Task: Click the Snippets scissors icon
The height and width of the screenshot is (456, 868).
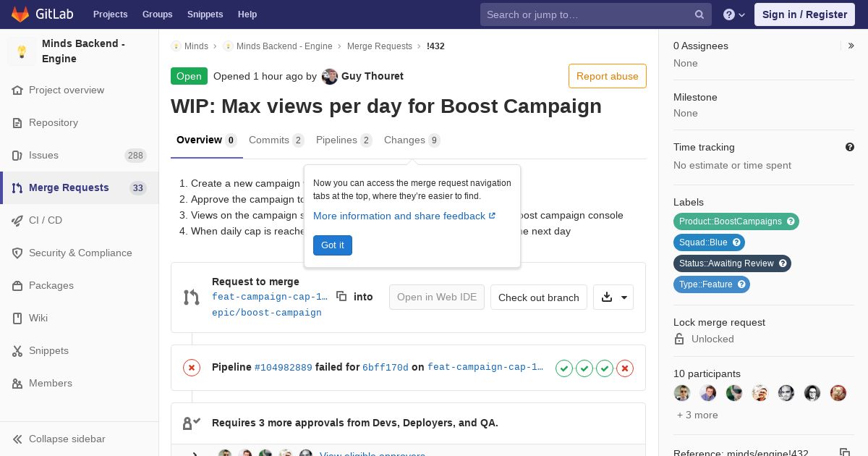Action: point(17,351)
